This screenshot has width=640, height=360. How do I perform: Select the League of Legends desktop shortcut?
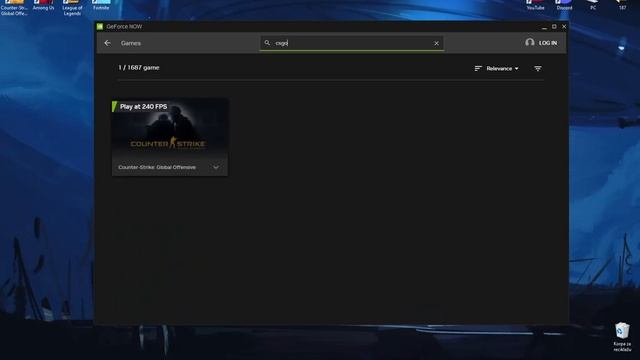coord(72,7)
